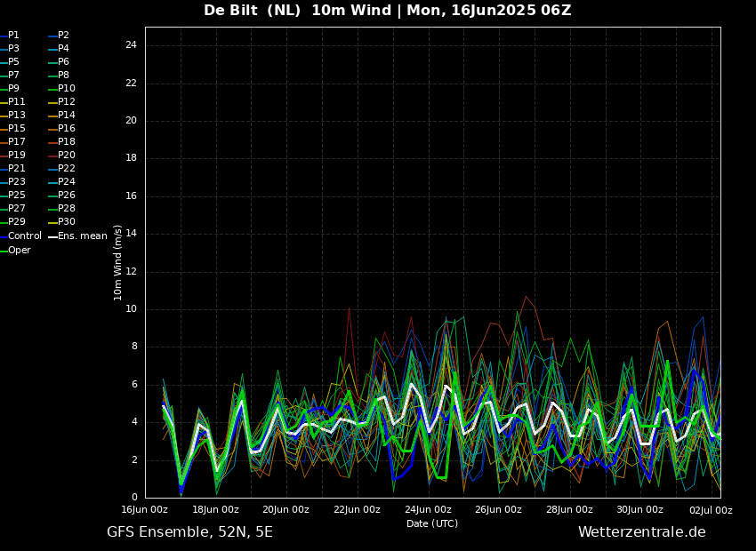Click the P20 legend entry

[x=66, y=156]
